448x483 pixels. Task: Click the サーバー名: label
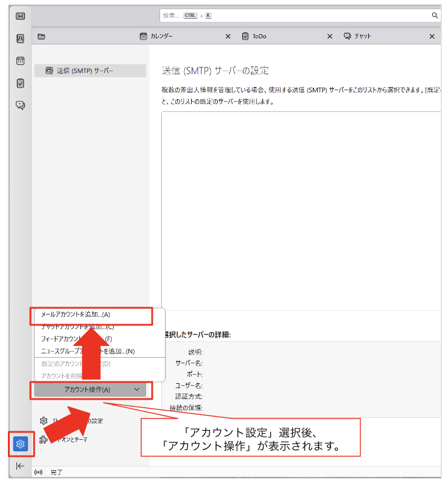[x=189, y=363]
